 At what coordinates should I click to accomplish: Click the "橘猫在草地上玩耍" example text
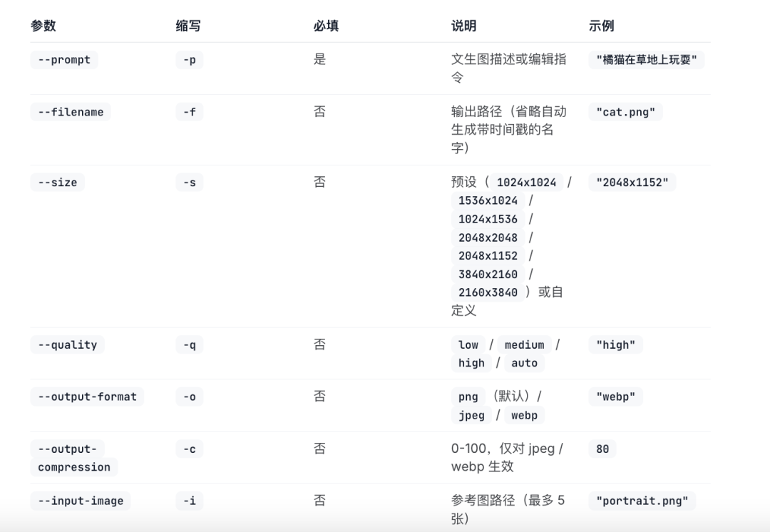[x=647, y=60]
